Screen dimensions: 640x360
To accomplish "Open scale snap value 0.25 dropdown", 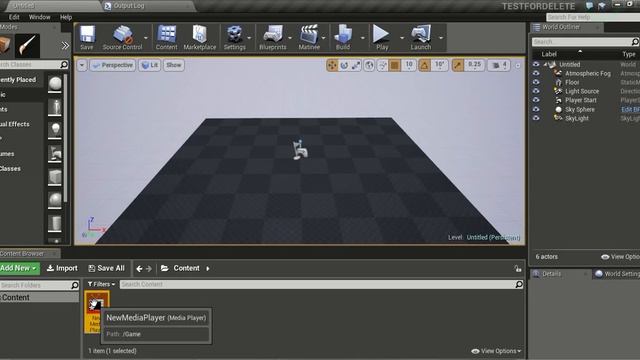I will coord(474,65).
